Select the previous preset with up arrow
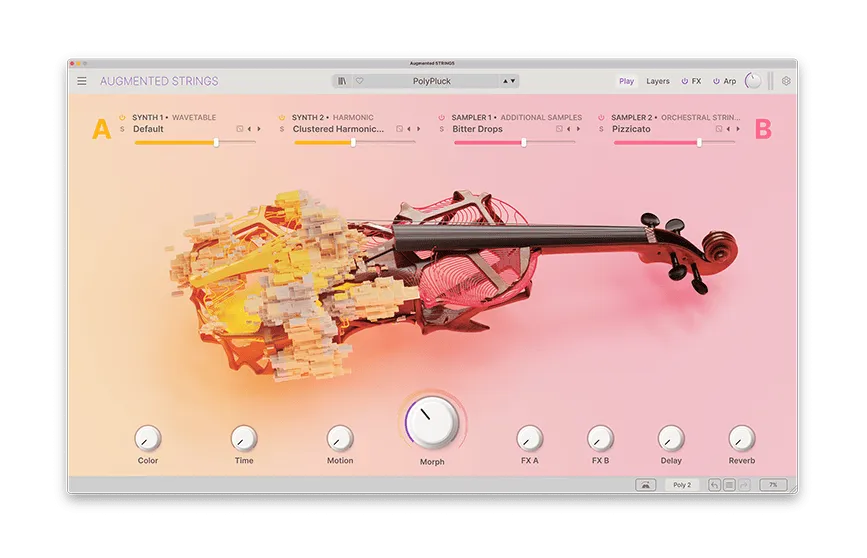This screenshot has height=558, width=867. [x=505, y=81]
